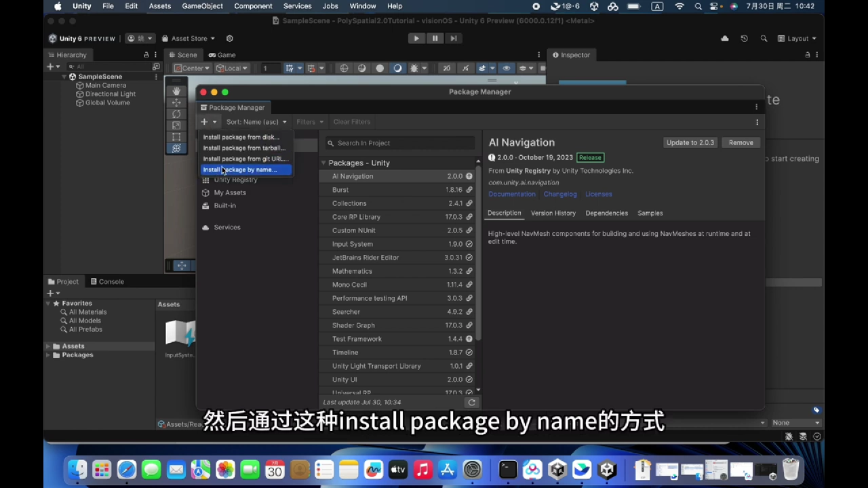The height and width of the screenshot is (488, 868).
Task: Open the Local rotation dropdown
Action: (x=232, y=68)
